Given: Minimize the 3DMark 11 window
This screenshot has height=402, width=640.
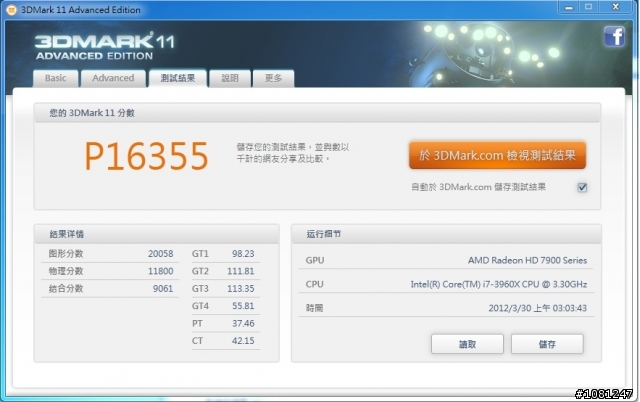Looking at the screenshot, I should coord(569,7).
